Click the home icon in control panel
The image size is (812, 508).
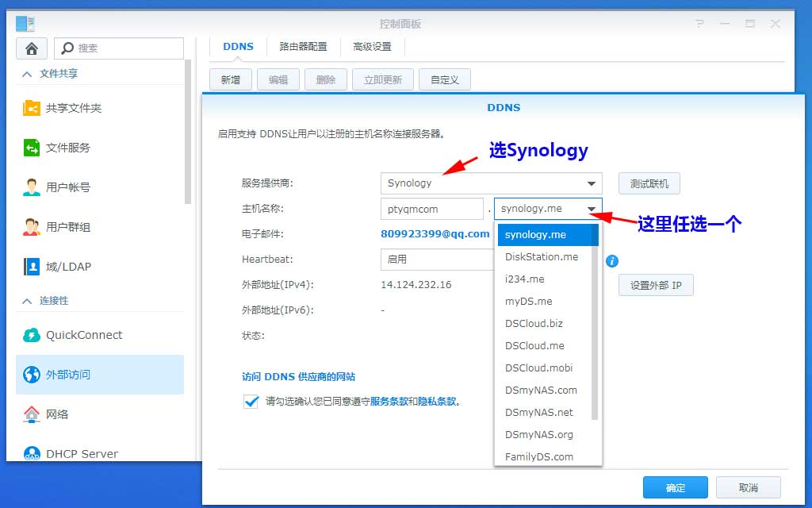[32, 48]
